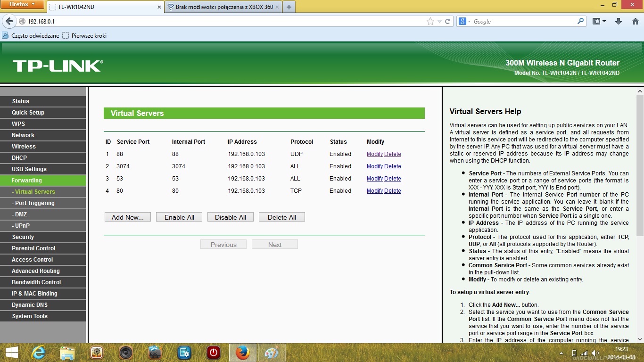Switch to the XBOX 360 connection tab
Screen dimensions: 644x362
[223, 7]
